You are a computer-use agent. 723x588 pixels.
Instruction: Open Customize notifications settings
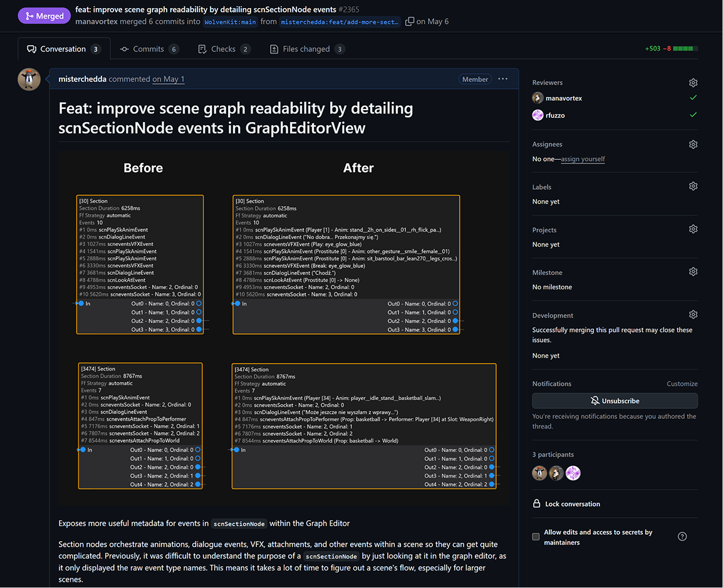pos(682,384)
